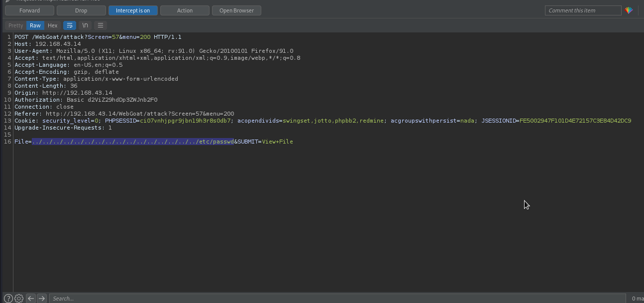Click the Host header line
This screenshot has height=303, width=644.
coord(47,44)
